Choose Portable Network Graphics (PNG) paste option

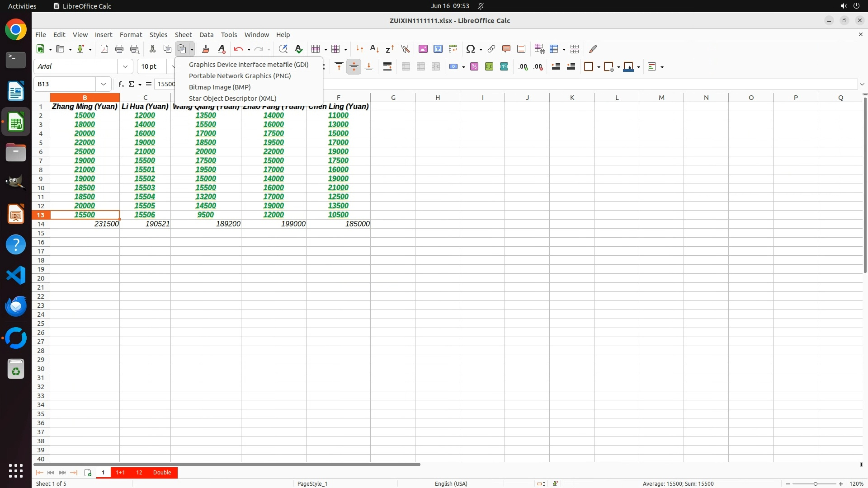(x=240, y=76)
